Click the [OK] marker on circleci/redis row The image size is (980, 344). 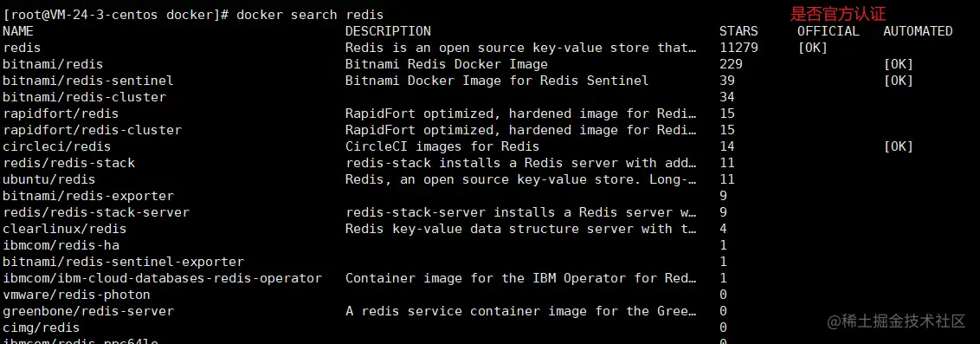(x=898, y=146)
